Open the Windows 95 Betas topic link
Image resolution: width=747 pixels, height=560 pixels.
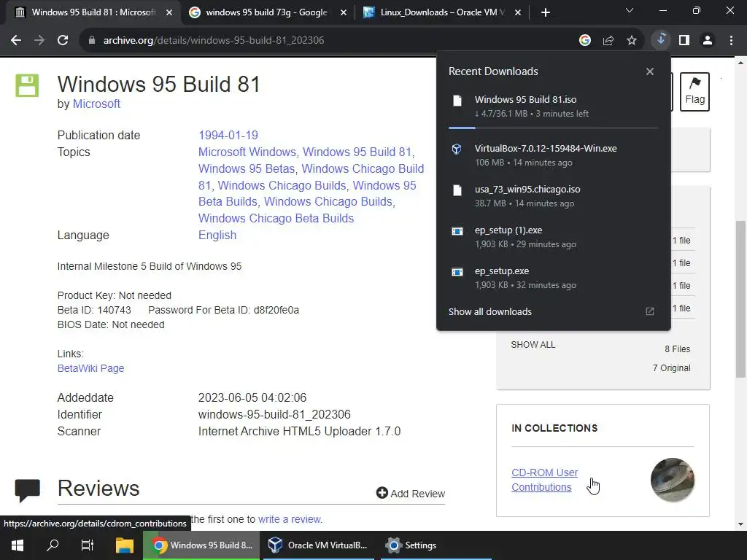coord(247,168)
